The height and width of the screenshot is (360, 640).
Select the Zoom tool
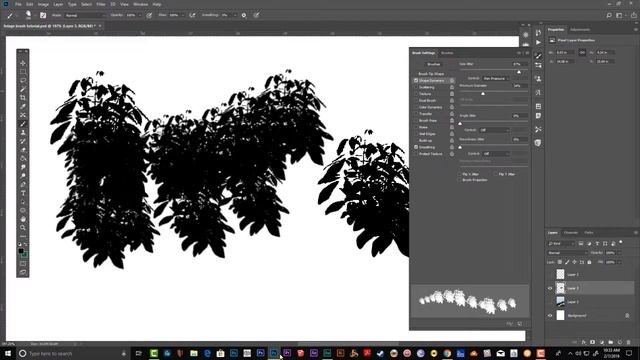click(x=23, y=228)
